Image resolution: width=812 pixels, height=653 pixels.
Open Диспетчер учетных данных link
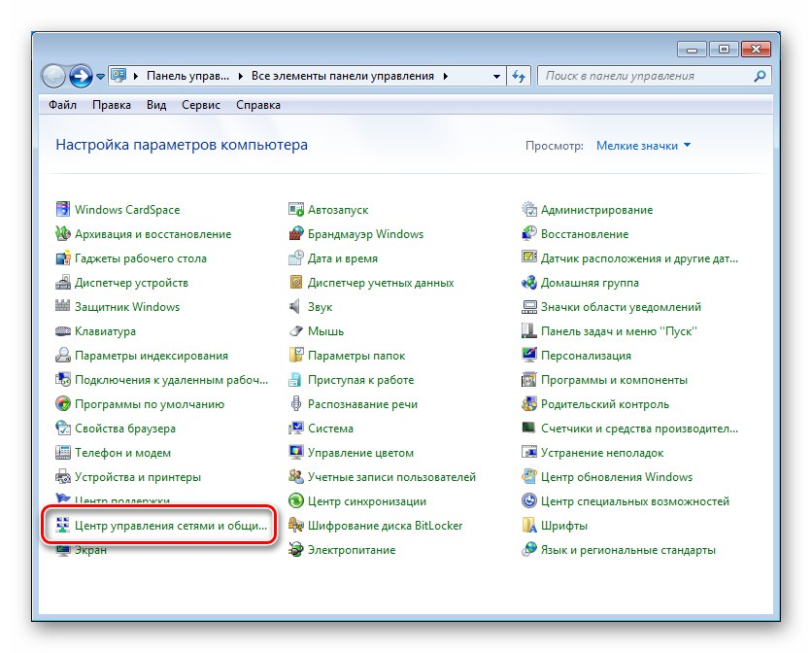coord(381,283)
